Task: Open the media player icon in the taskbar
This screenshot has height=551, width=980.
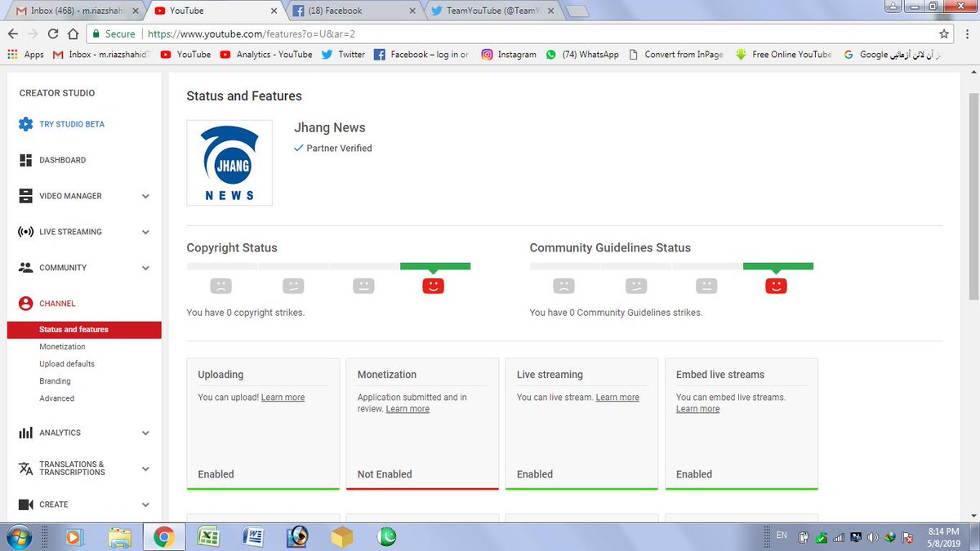Action: point(75,536)
